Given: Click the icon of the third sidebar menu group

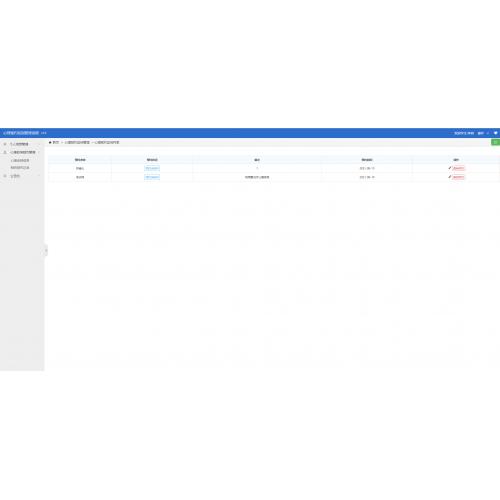Looking at the screenshot, I should pos(5,176).
